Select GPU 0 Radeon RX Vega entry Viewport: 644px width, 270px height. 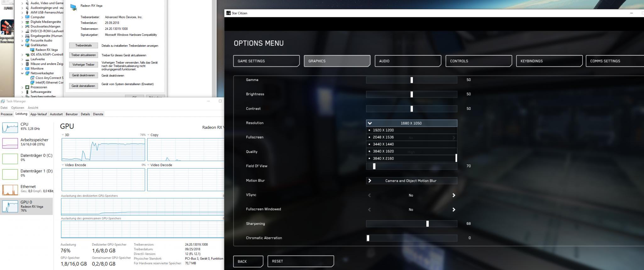click(x=27, y=206)
